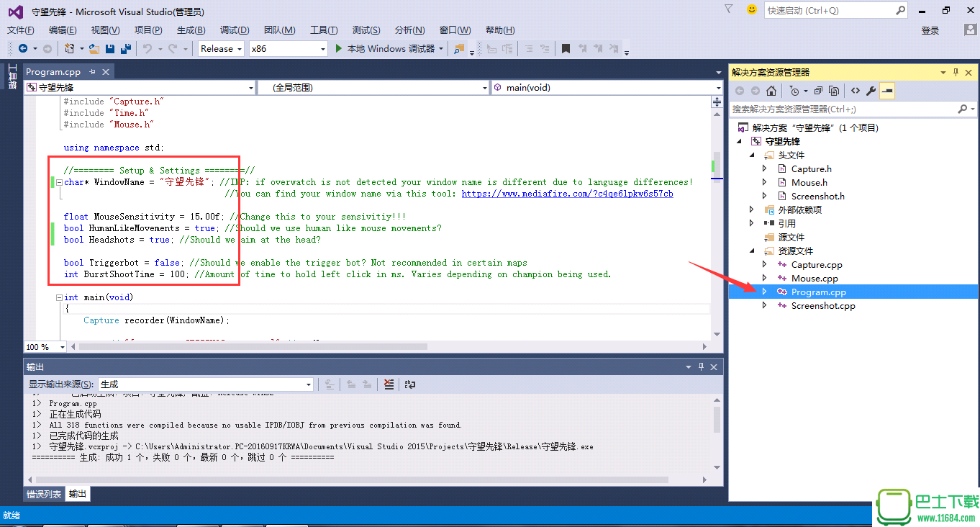The image size is (980, 527).
Task: Close the Program.cpp editor tab
Action: pyautogui.click(x=106, y=72)
